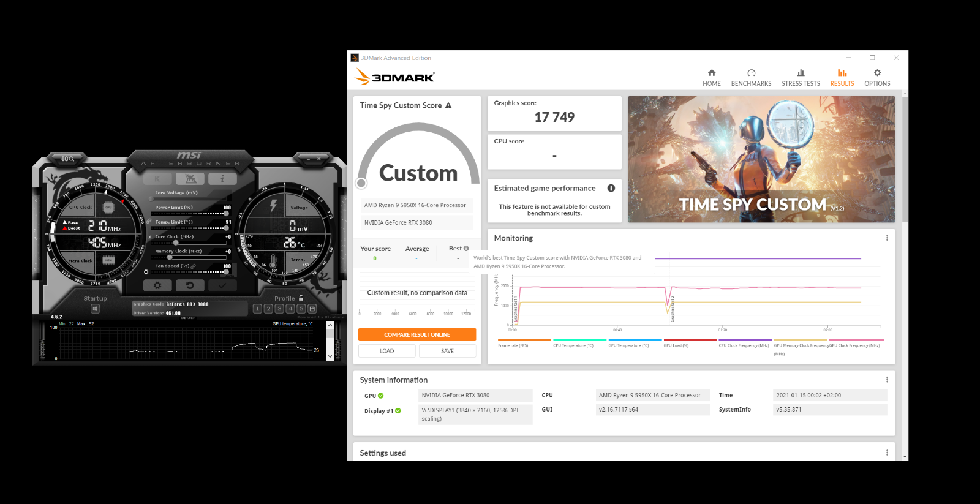Click the thermometer icon in temperature gauge
This screenshot has width=980, height=504.
pyautogui.click(x=273, y=261)
